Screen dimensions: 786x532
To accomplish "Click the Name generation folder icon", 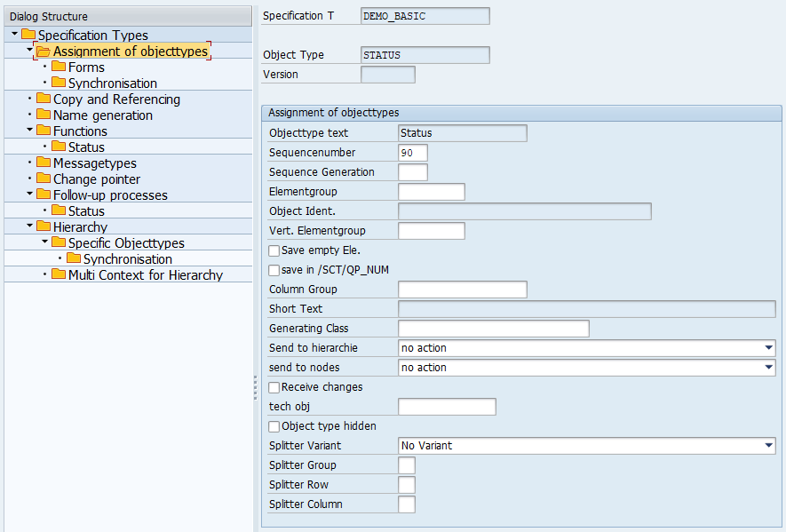I will click(44, 115).
